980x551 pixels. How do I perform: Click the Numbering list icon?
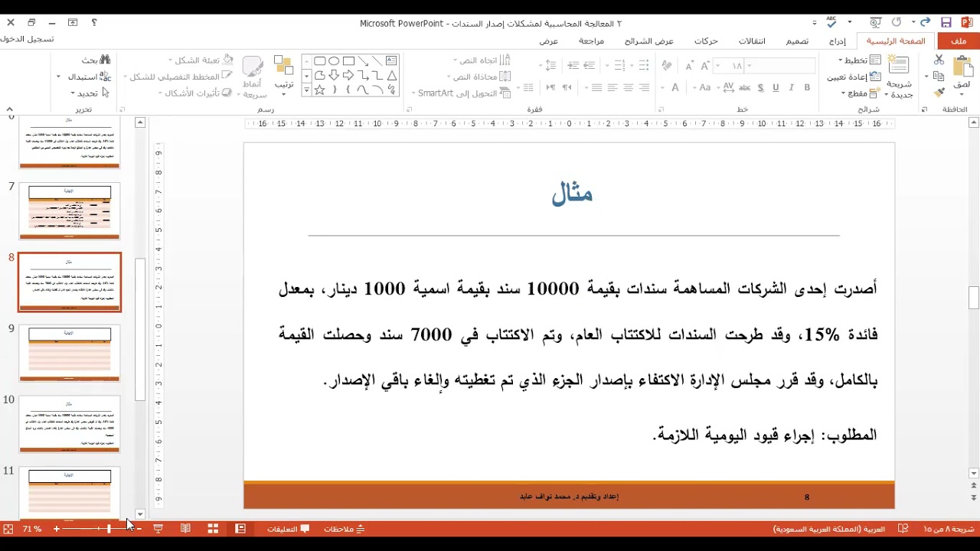pos(620,66)
